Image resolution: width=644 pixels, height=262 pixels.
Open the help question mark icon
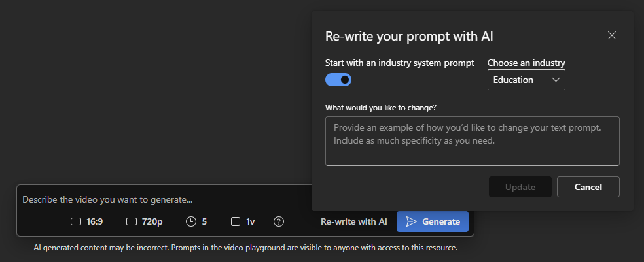pos(279,221)
